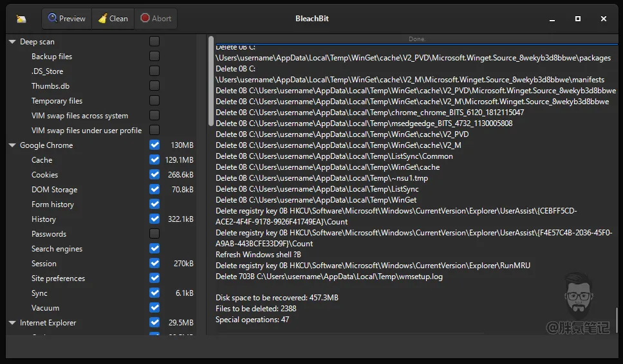Select the Vacuum item
623x364 pixels.
[45, 308]
